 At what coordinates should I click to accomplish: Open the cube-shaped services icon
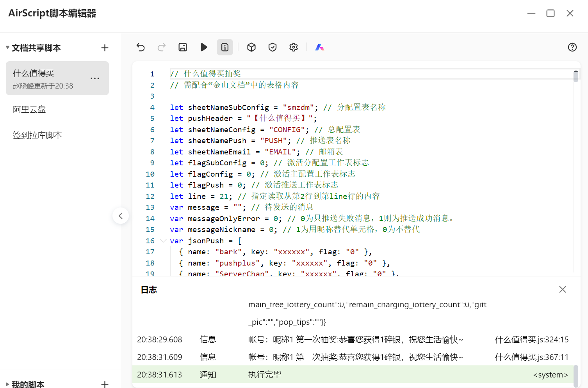[251, 47]
